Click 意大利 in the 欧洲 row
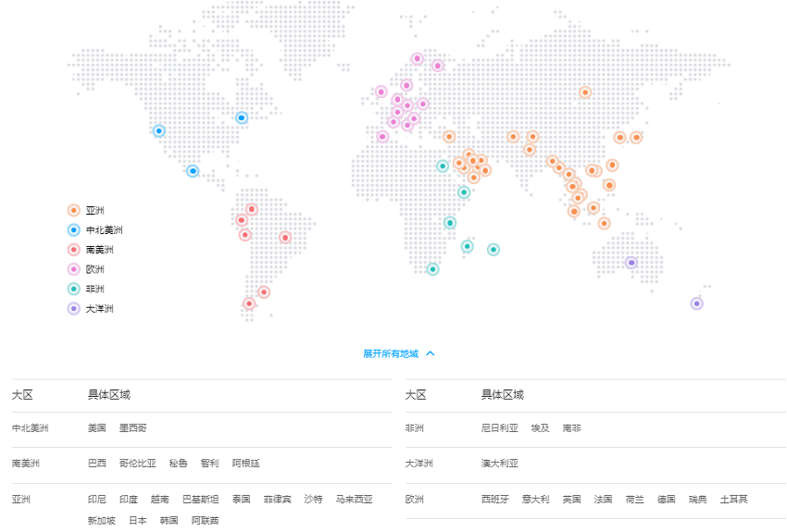The image size is (787, 532). (x=535, y=500)
